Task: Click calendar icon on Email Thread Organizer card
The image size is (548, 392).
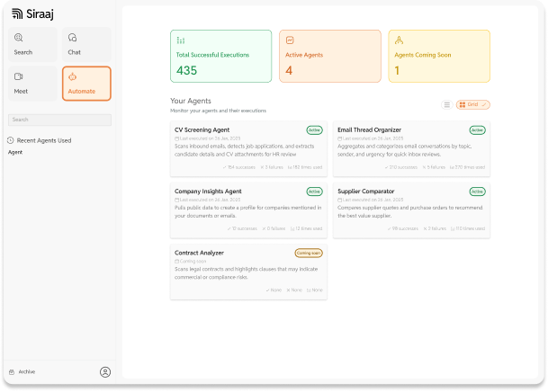Action: point(340,138)
